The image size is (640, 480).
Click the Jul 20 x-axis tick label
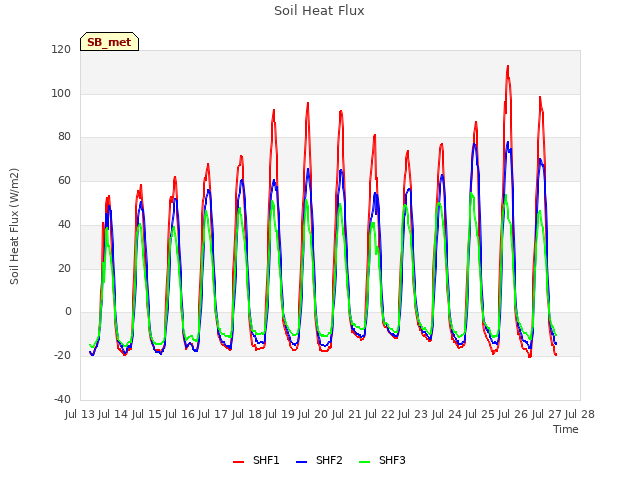pos(313,414)
